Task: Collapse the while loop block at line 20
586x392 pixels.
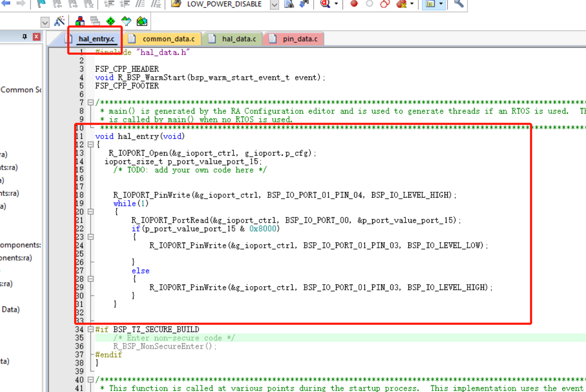Action: coord(90,212)
